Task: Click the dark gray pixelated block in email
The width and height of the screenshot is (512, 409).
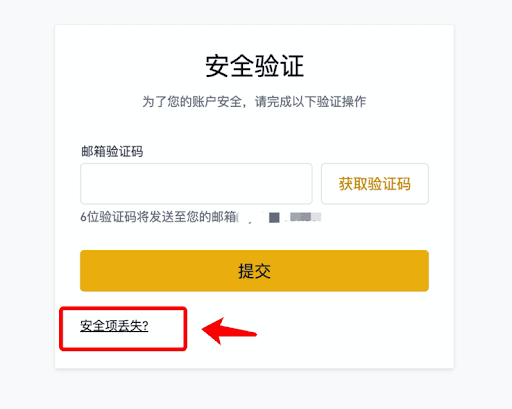Action: pos(274,218)
